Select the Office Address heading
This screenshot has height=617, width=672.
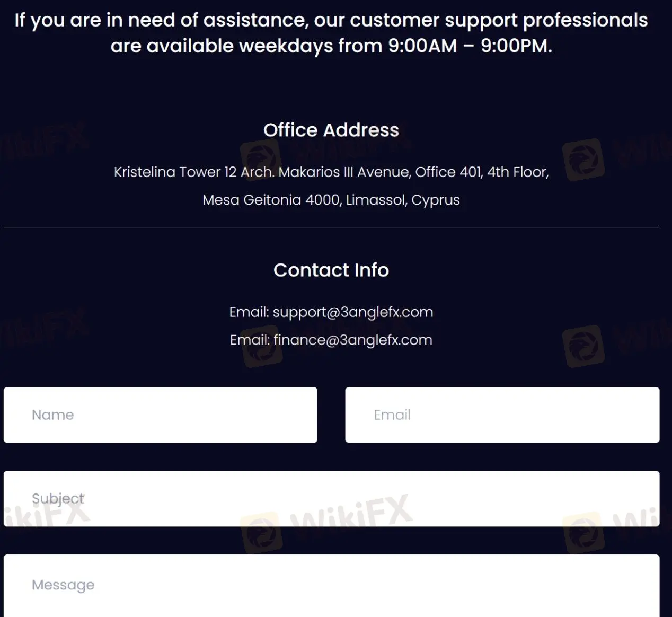(x=332, y=130)
